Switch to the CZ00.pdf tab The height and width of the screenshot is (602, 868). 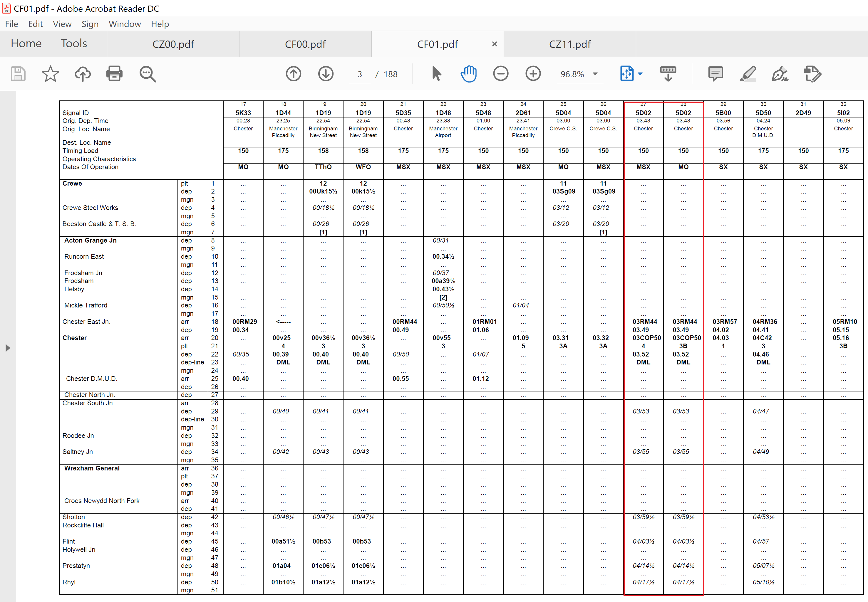(173, 44)
